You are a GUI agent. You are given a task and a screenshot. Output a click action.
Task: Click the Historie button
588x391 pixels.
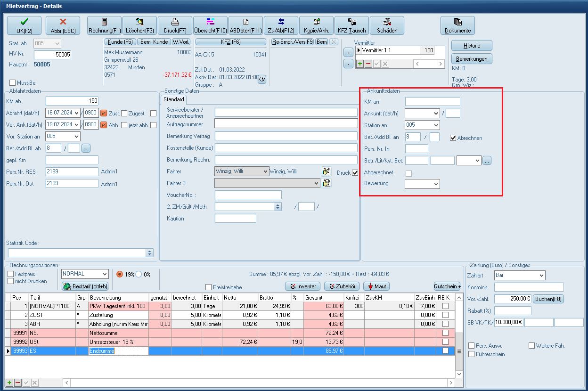tap(472, 46)
